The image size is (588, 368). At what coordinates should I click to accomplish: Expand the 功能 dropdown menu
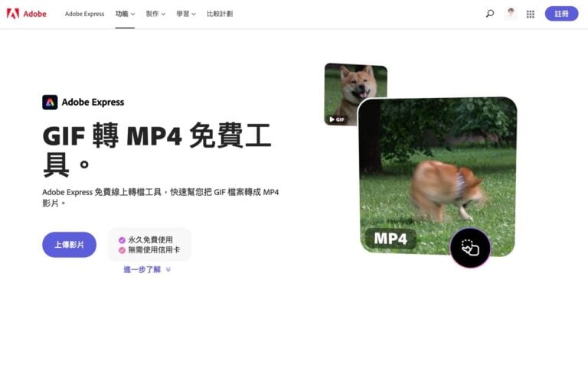(x=125, y=14)
